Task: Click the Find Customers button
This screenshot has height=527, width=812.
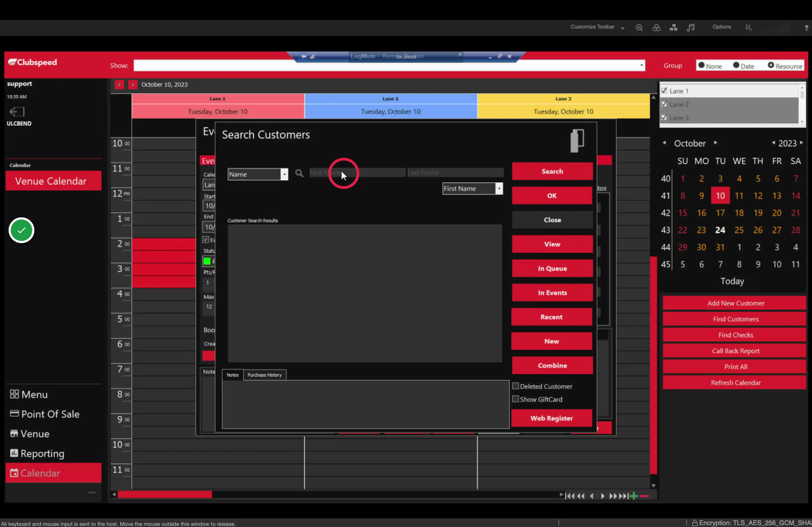Action: coord(735,319)
